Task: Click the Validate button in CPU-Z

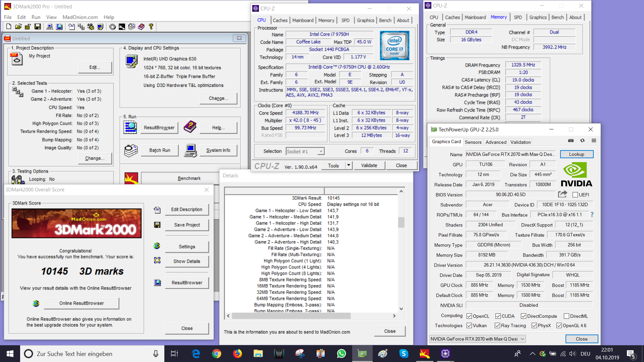Action: click(x=369, y=165)
